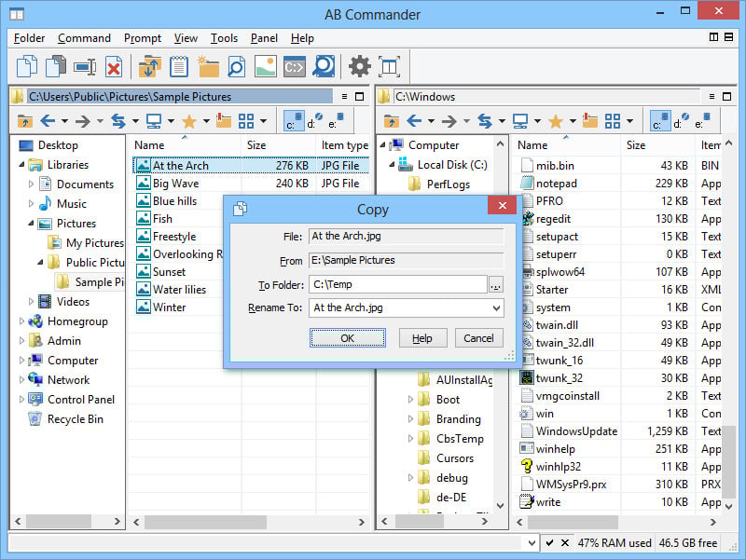Click the red X delete icon in main toolbar
Viewport: 746px width, 560px height.
click(114, 66)
